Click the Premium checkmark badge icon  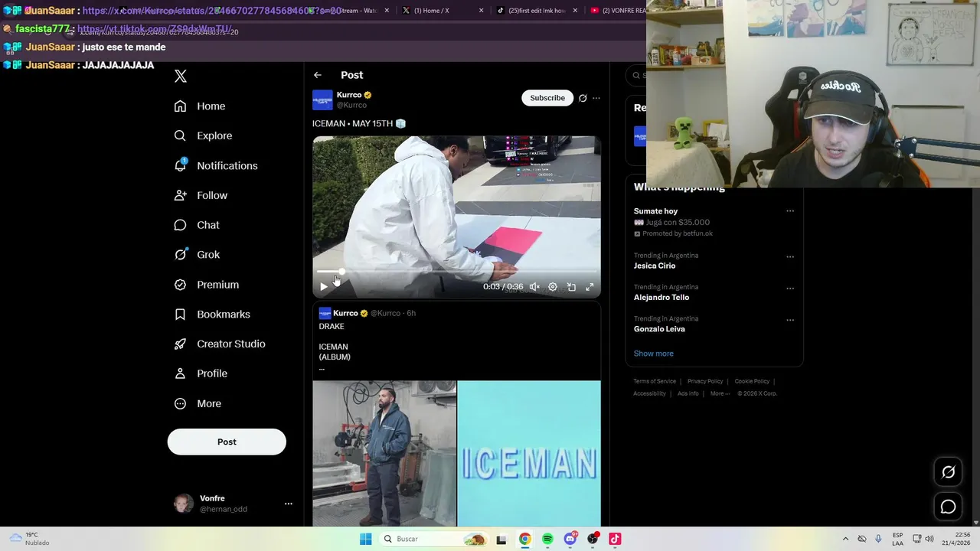(180, 285)
